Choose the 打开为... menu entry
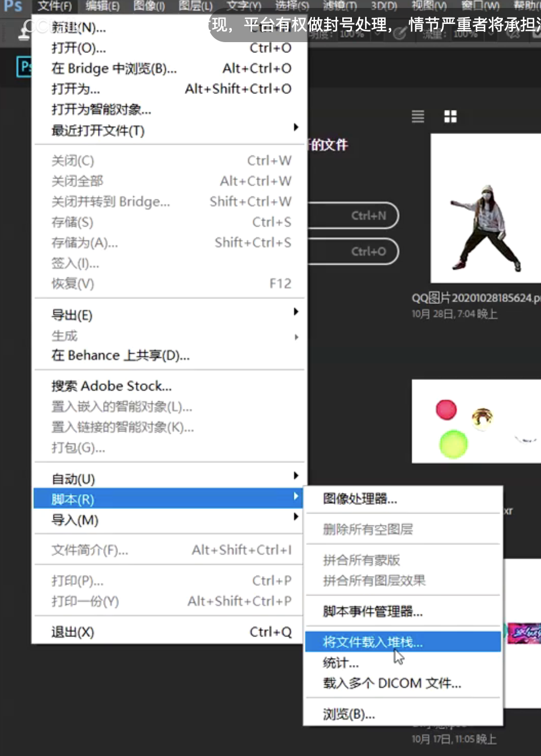This screenshot has width=541, height=756. (x=170, y=89)
